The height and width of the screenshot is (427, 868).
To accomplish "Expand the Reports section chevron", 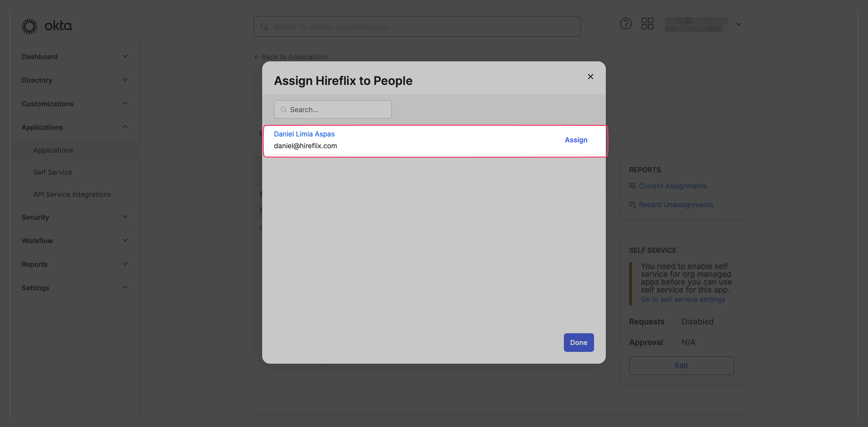I will click(125, 264).
